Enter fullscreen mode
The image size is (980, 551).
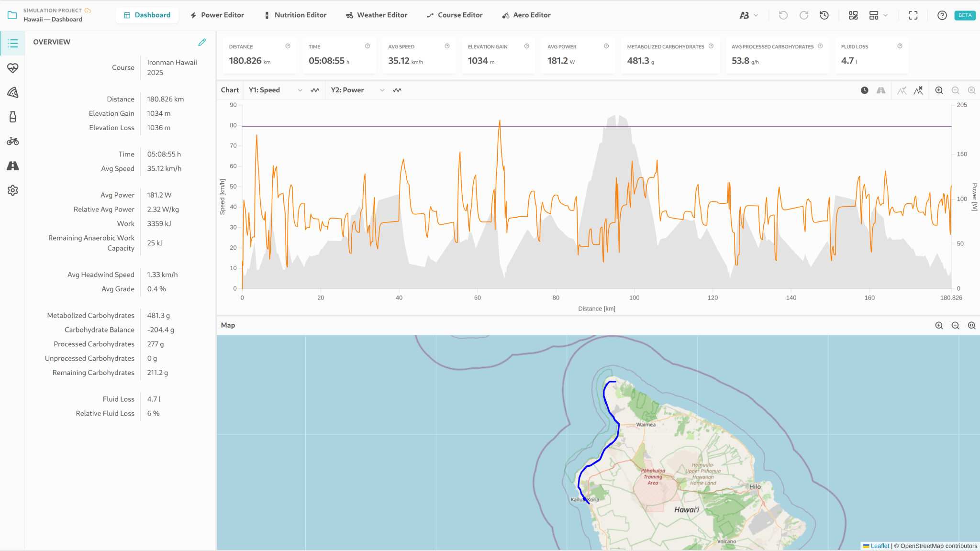[913, 15]
